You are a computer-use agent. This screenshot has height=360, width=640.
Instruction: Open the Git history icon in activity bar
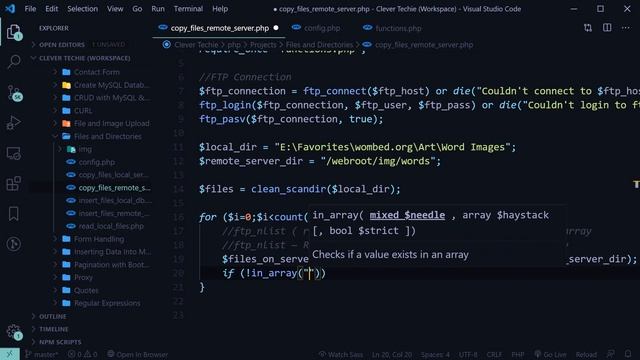(x=13, y=244)
